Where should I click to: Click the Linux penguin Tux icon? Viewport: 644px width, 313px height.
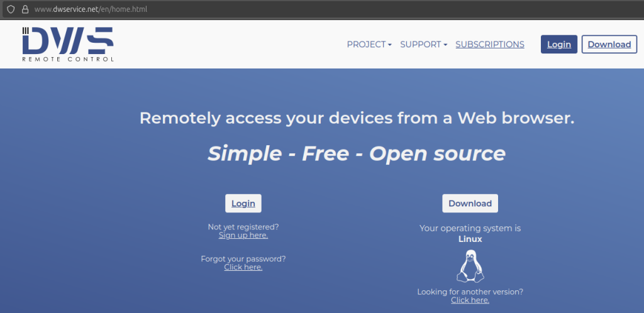[x=470, y=266]
